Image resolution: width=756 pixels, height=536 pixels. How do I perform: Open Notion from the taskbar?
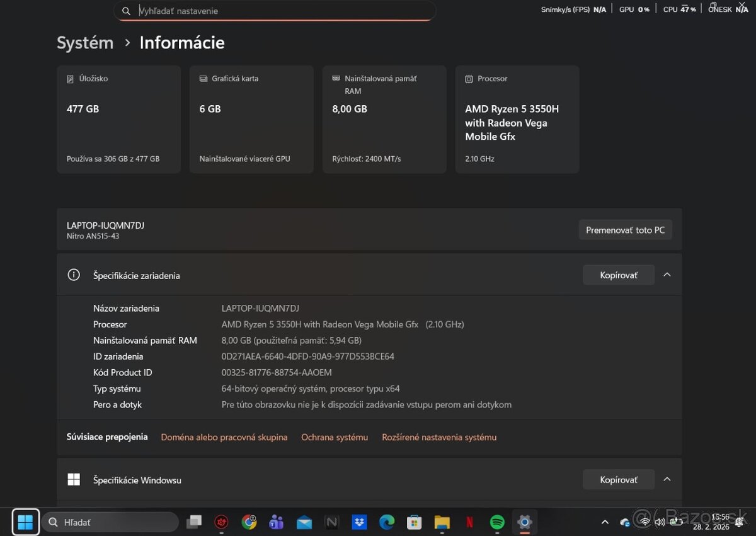click(331, 522)
